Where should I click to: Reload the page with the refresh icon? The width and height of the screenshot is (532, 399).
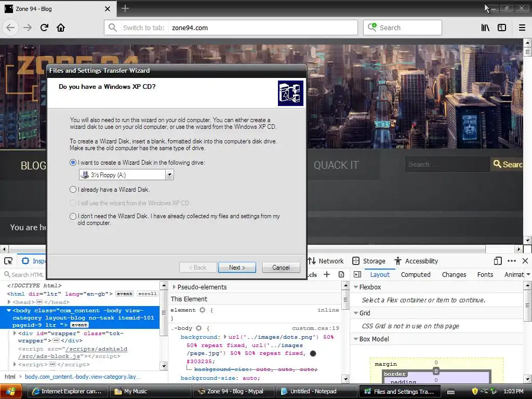[44, 28]
